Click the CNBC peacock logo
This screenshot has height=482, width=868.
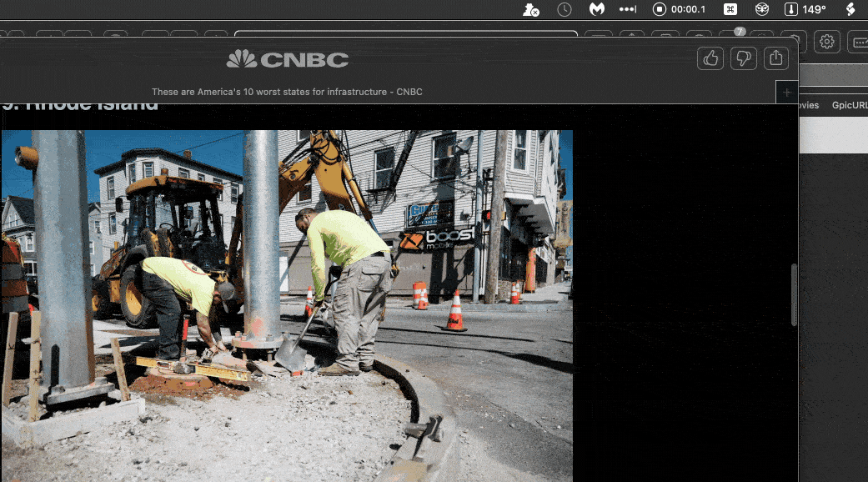239,59
